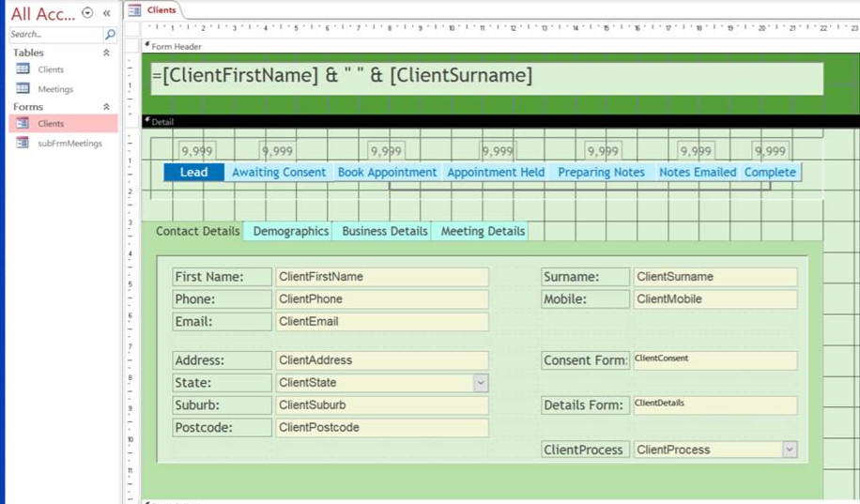Select the ClientAddress text box
This screenshot has width=860, height=504.
[x=382, y=360]
